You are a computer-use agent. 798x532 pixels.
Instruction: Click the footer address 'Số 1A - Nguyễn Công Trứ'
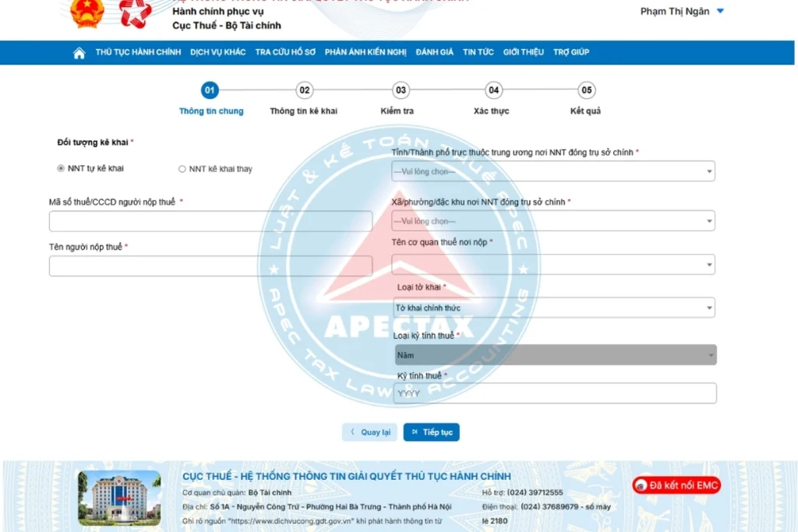255,506
